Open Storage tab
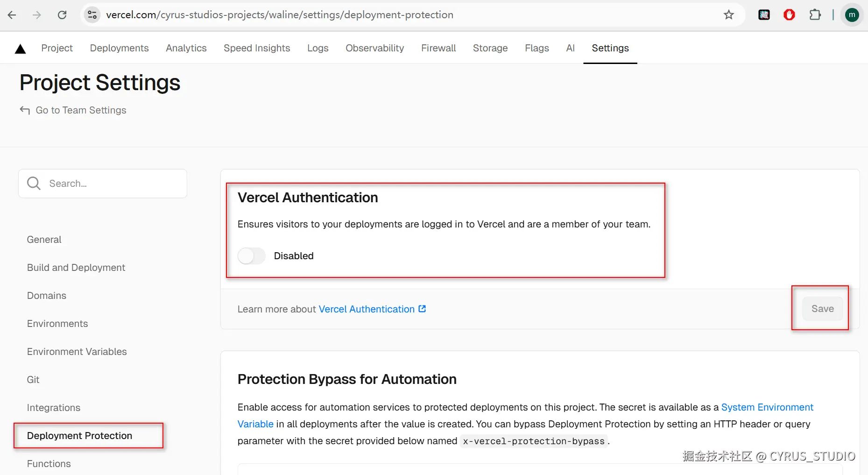This screenshot has height=475, width=868. (490, 48)
